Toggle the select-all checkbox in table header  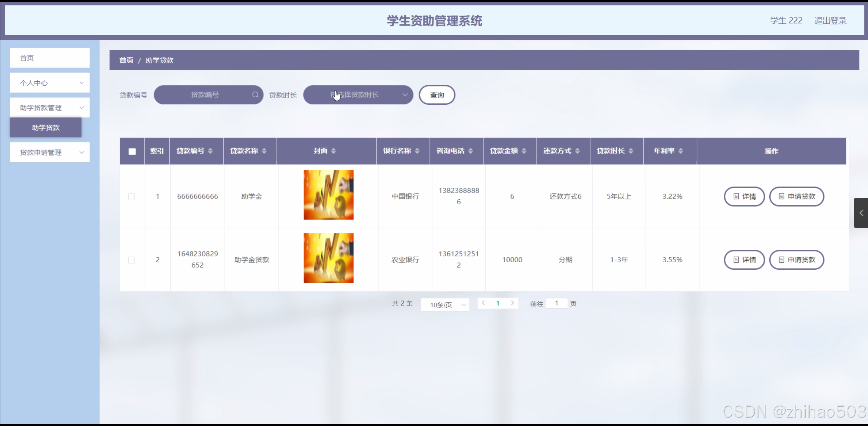132,151
